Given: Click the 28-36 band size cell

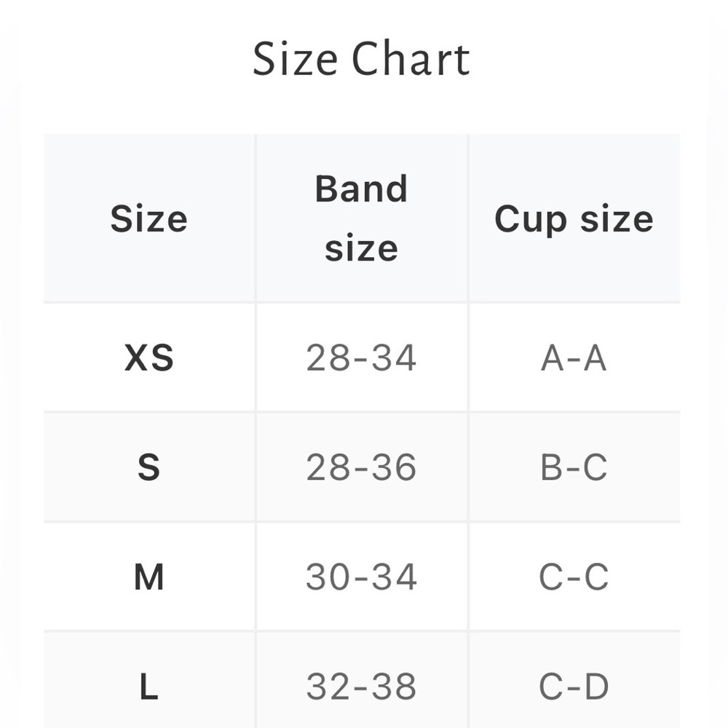Looking at the screenshot, I should pyautogui.click(x=361, y=467).
